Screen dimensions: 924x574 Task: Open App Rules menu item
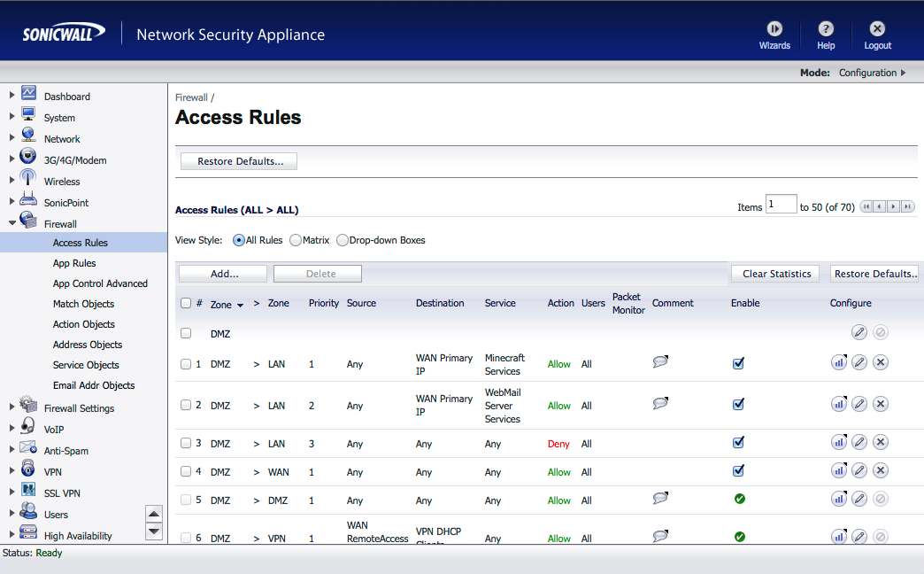point(74,263)
